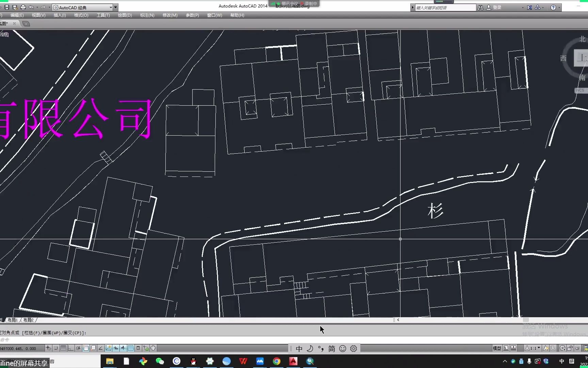Viewport: 588px width, 368px height.
Task: Click the 模型 button in the status bar
Action: (497, 348)
